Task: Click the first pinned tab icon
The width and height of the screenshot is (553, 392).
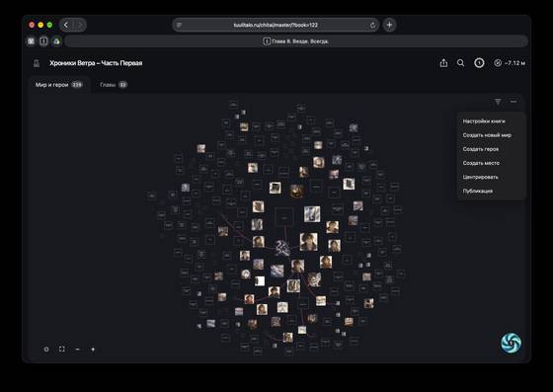Action: (31, 41)
